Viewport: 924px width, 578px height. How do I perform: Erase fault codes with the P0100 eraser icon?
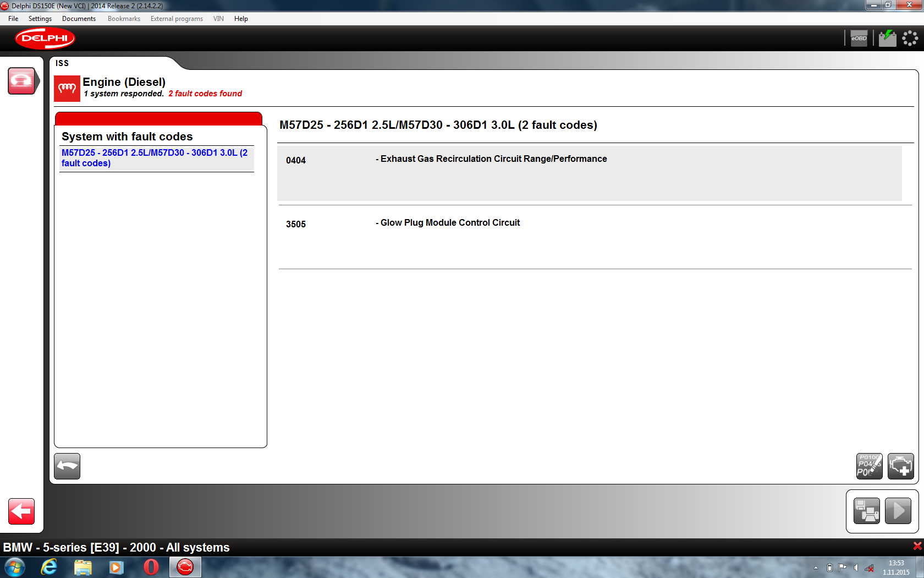tap(870, 466)
